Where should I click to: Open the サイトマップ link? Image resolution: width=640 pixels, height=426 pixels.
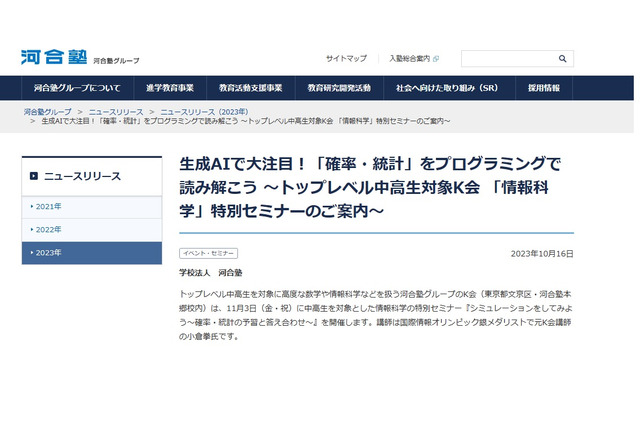[x=346, y=58]
